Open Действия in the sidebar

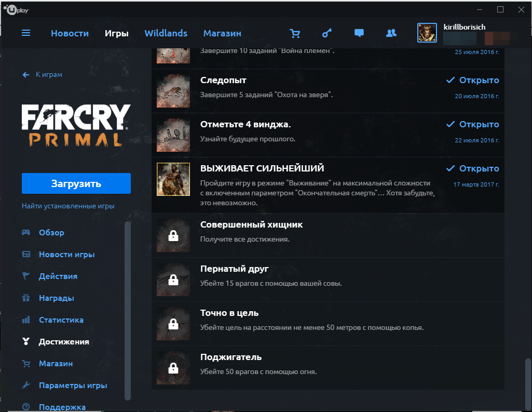pos(58,276)
